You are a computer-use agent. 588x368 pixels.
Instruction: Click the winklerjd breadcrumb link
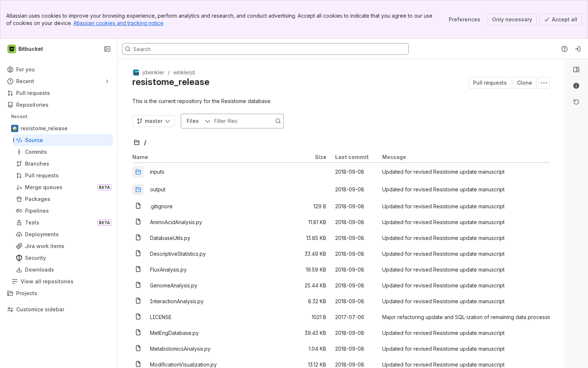click(x=184, y=72)
